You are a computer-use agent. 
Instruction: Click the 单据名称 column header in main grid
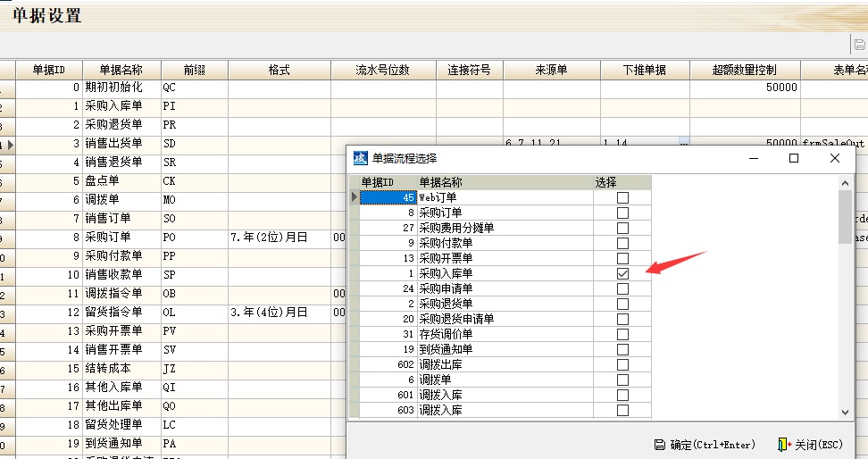click(121, 70)
